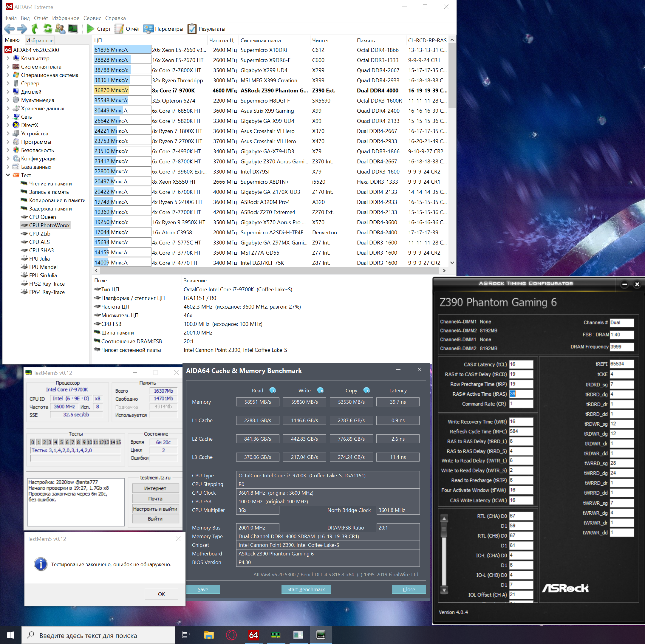The width and height of the screenshot is (645, 644).
Task: Expand the Компьютер tree node
Action: tap(8, 58)
